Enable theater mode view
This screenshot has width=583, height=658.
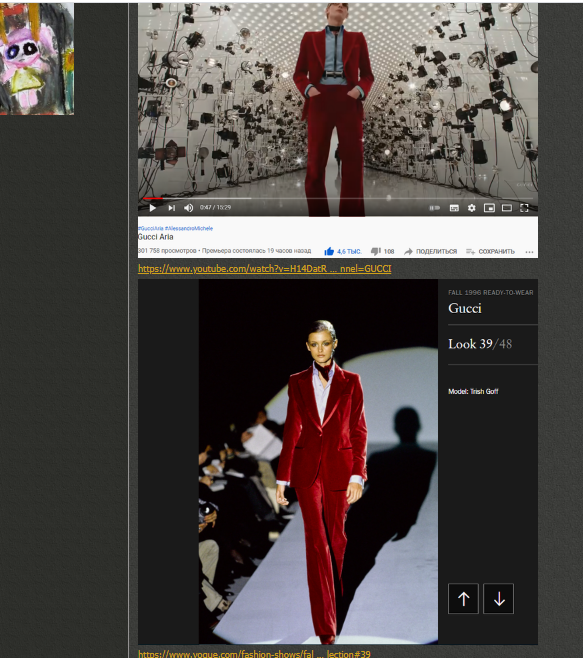click(x=507, y=208)
